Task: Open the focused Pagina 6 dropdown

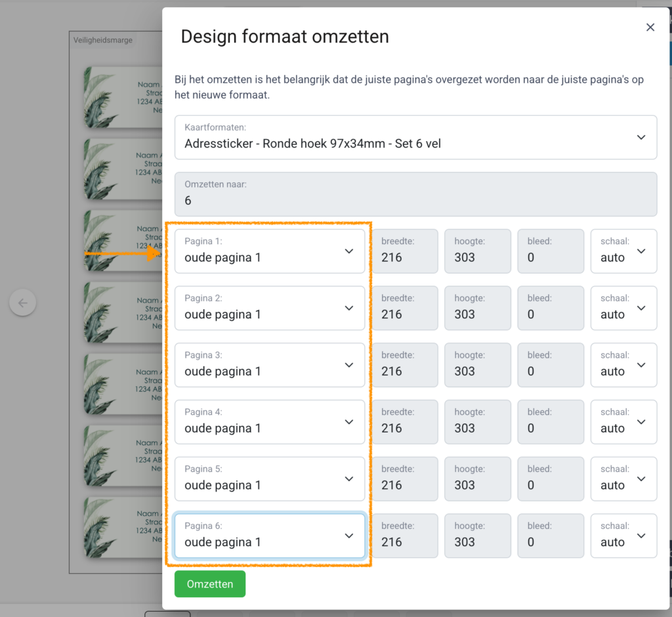Action: click(x=270, y=536)
